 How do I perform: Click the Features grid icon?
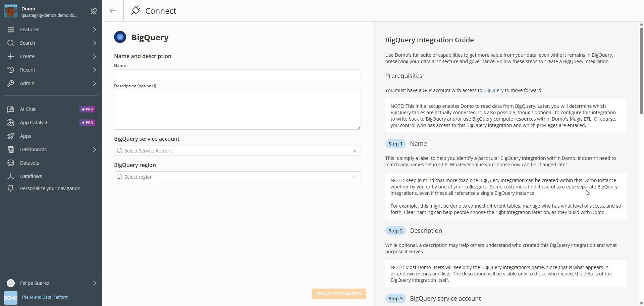pyautogui.click(x=11, y=30)
